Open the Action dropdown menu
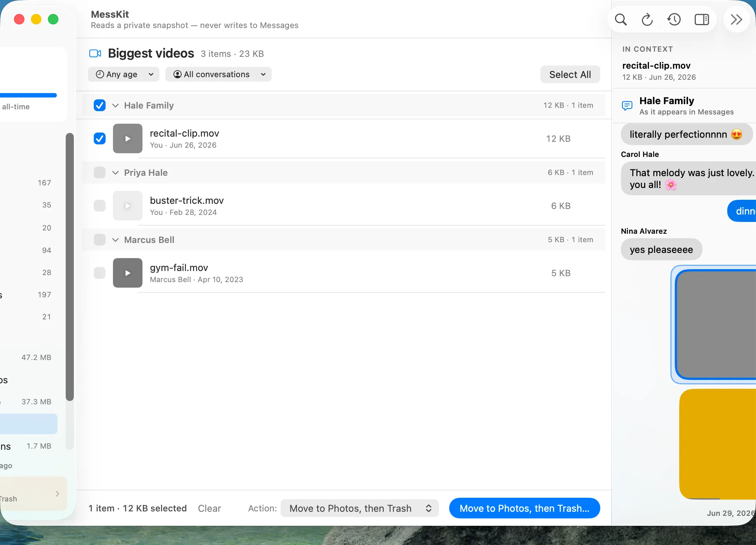 pos(360,508)
